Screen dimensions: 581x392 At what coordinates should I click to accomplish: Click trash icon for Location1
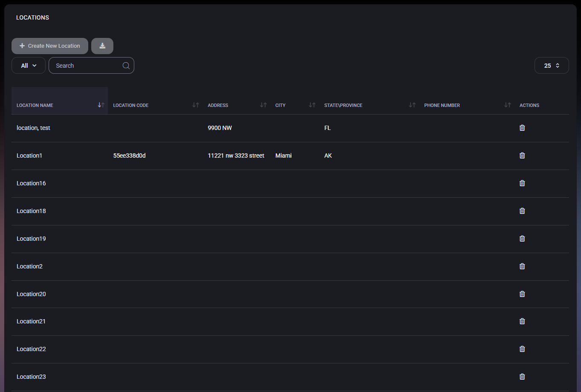point(522,156)
